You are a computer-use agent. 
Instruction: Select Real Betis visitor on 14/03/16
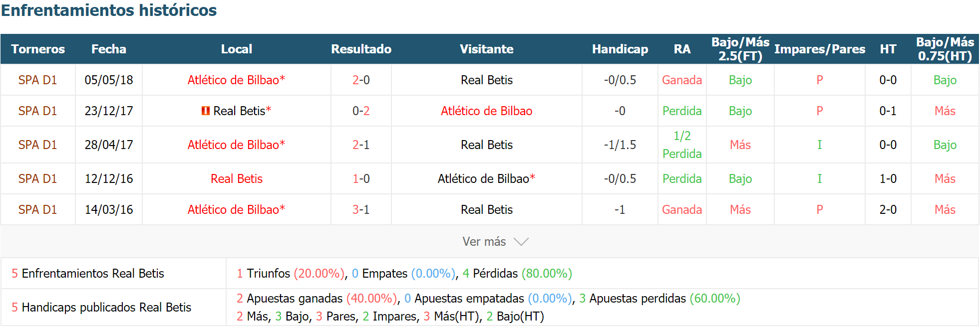click(x=486, y=209)
